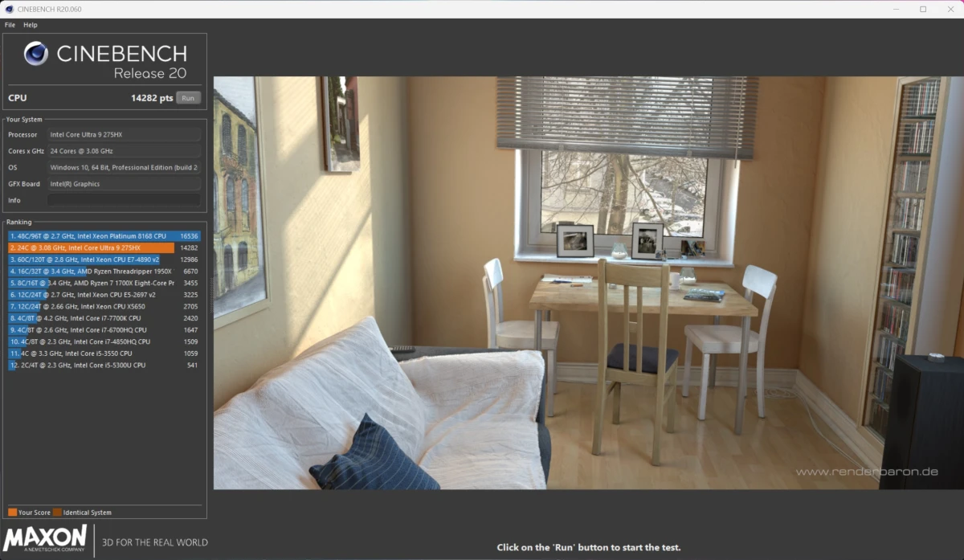Click the rendered room preview image
The height and width of the screenshot is (560, 964).
[x=589, y=283]
